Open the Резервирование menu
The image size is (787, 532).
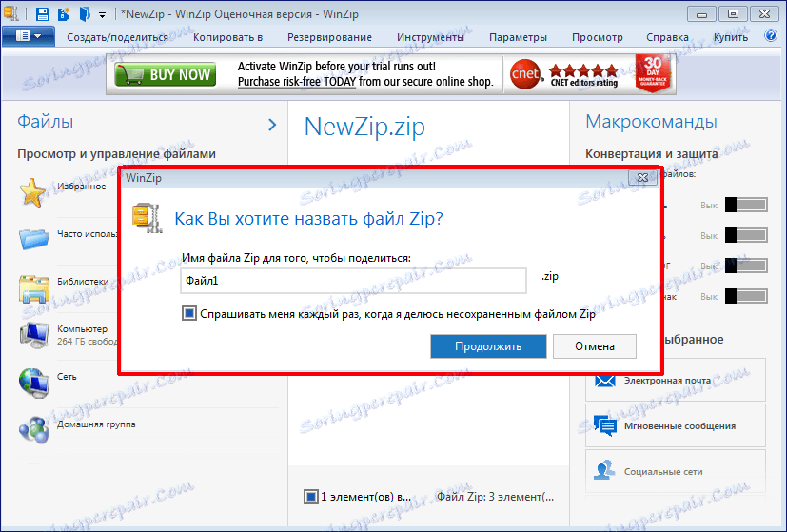[x=330, y=37]
